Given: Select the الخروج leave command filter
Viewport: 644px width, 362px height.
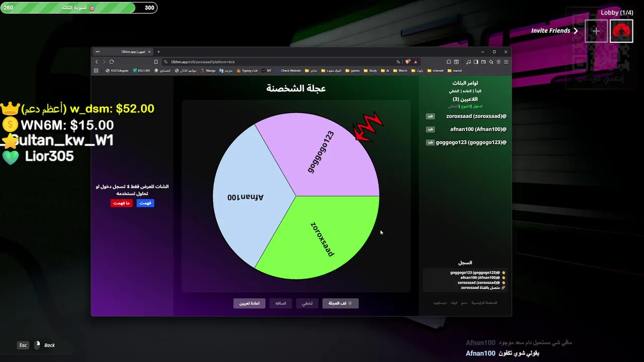Looking at the screenshot, I should point(465,106).
